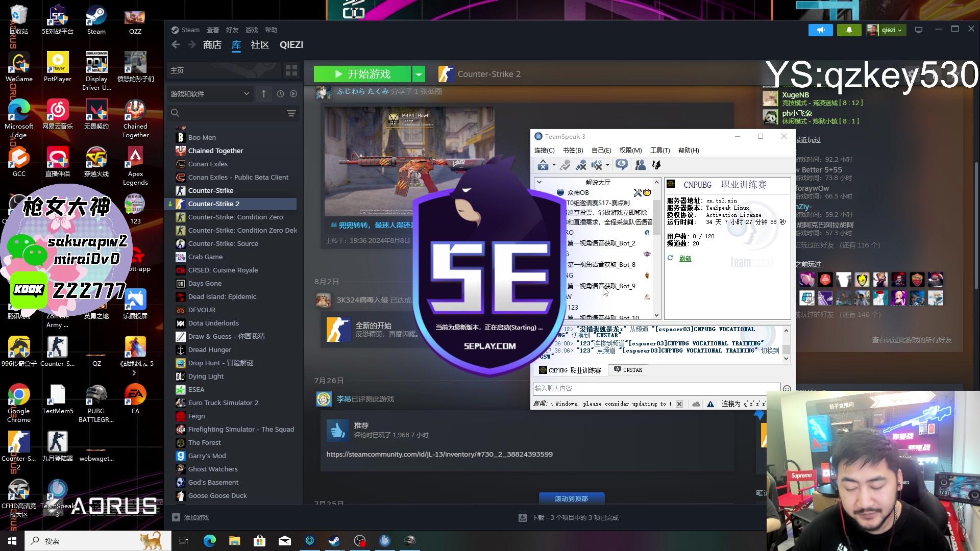The height and width of the screenshot is (551, 980).
Task: Toggle the library grid view icon
Action: pos(291,70)
